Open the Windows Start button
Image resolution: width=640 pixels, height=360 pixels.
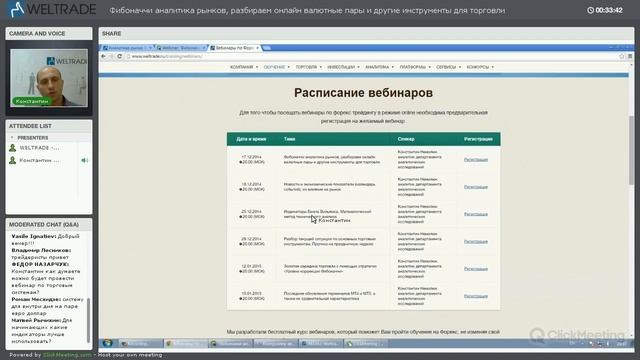tap(108, 343)
